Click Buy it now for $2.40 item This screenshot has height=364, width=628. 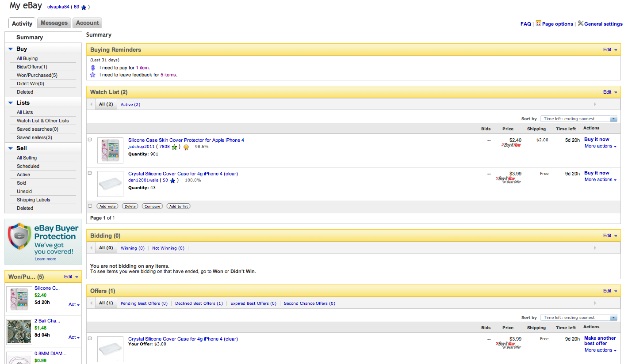[597, 140]
